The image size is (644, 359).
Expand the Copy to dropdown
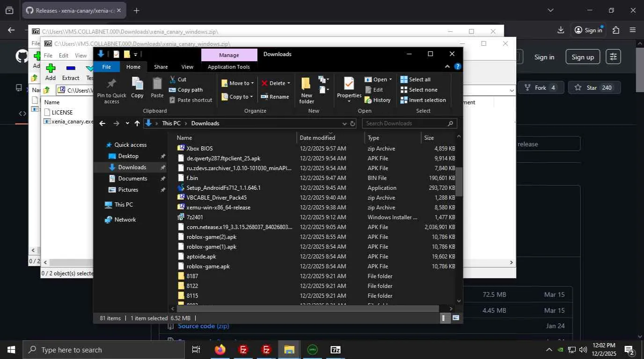click(x=251, y=97)
